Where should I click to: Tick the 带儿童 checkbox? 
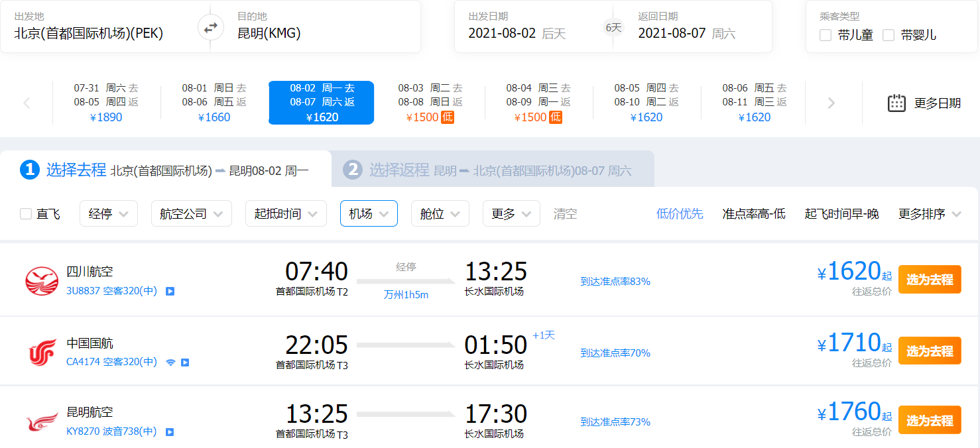tap(826, 35)
